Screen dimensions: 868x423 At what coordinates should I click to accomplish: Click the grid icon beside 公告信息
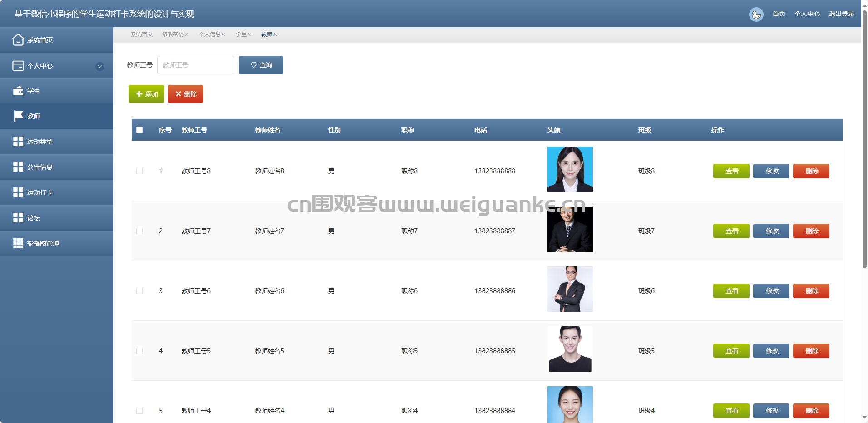click(18, 167)
